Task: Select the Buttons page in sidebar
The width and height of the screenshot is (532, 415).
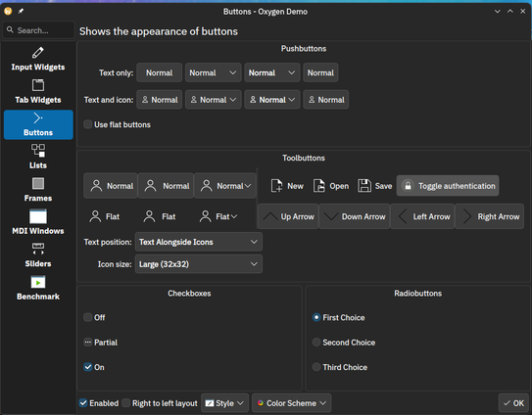Action: click(x=38, y=124)
